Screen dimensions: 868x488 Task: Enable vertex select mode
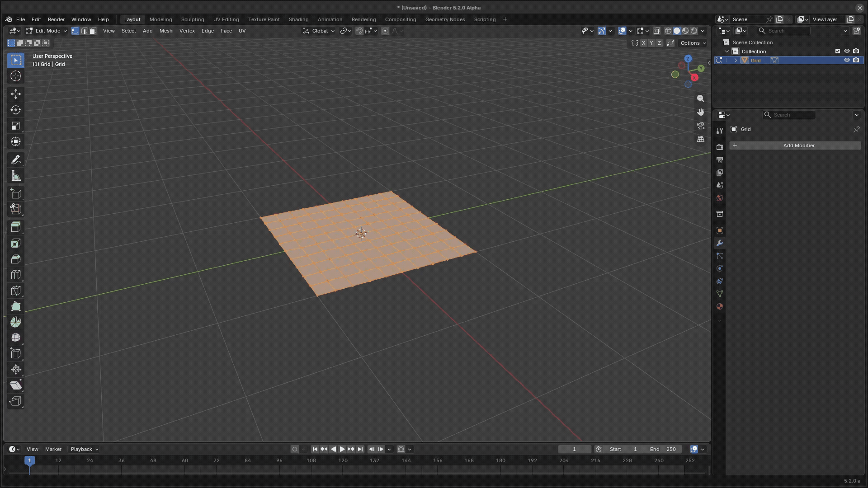click(75, 31)
